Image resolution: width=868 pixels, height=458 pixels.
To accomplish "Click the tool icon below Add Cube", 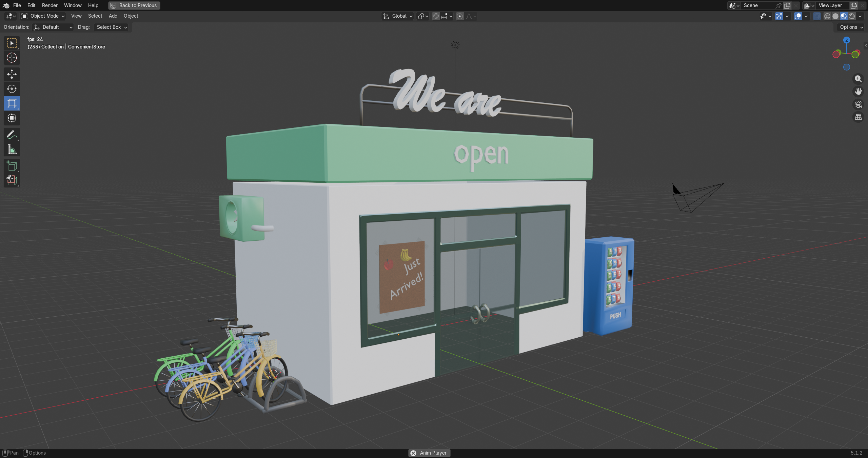I will [12, 180].
